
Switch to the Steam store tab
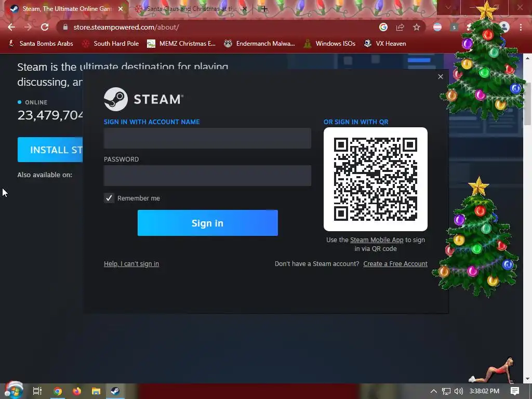point(66,9)
